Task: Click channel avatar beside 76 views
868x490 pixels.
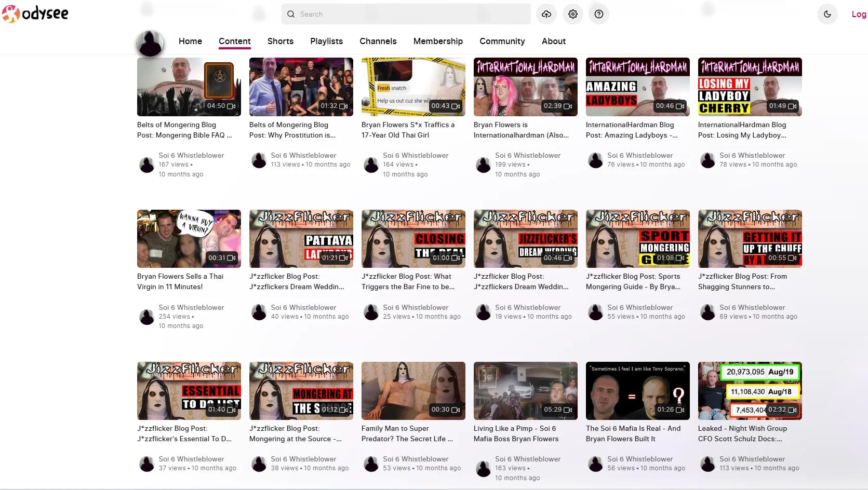Action: coord(596,160)
